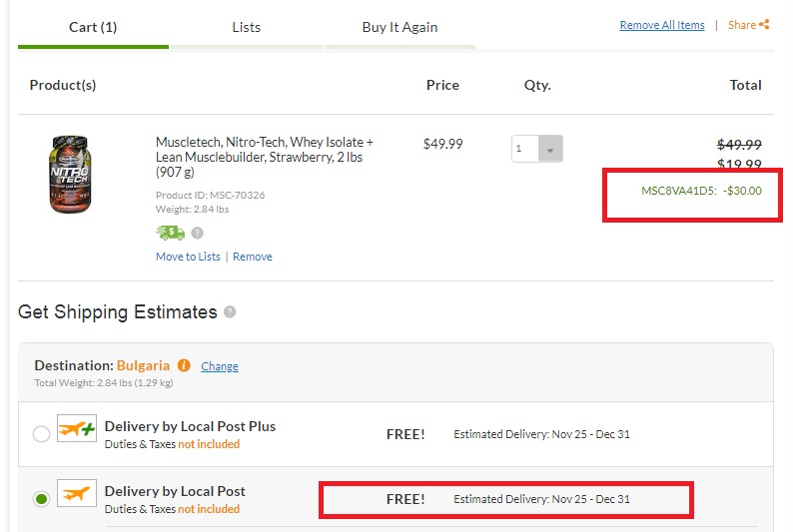This screenshot has width=793, height=532.
Task: Click the Local Post Plus airplane icon
Action: 76,428
